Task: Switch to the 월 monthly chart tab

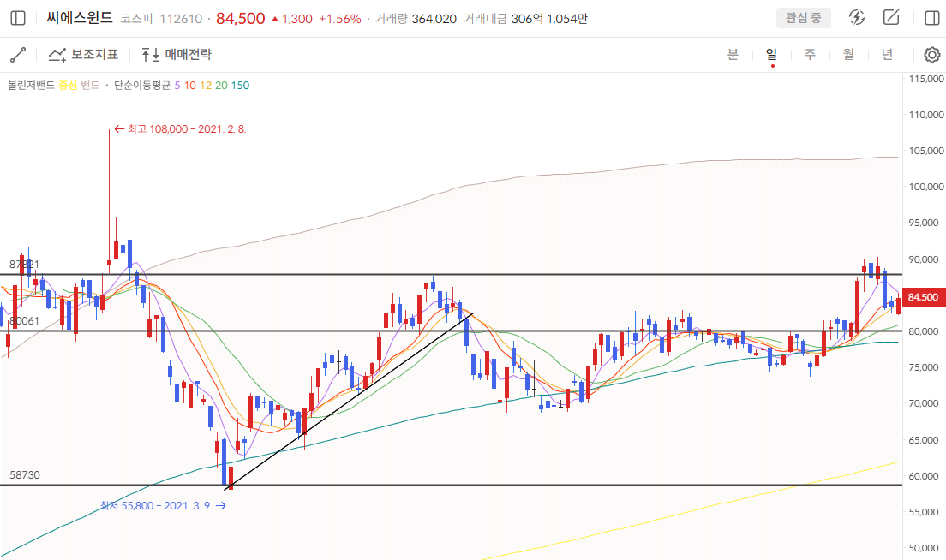Action: (849, 54)
